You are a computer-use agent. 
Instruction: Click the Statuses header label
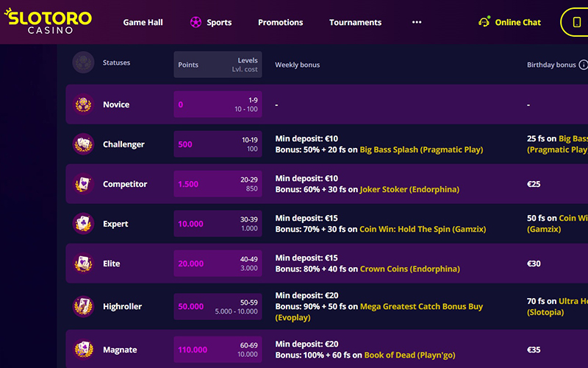116,63
